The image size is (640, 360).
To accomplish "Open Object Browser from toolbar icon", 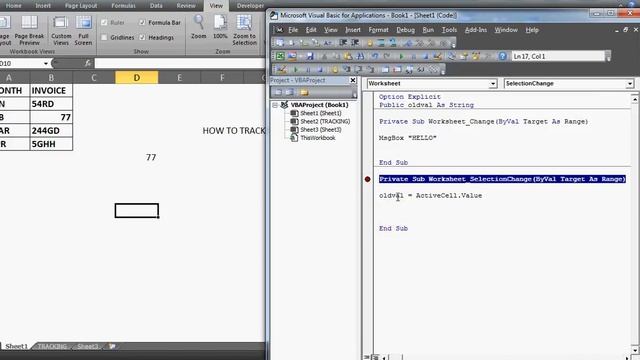I will click(x=475, y=56).
